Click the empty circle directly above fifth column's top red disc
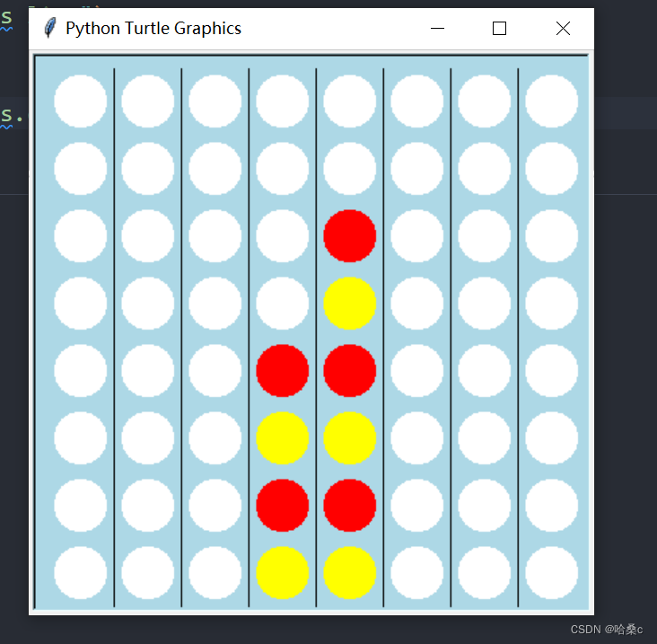The image size is (657, 644). click(349, 169)
